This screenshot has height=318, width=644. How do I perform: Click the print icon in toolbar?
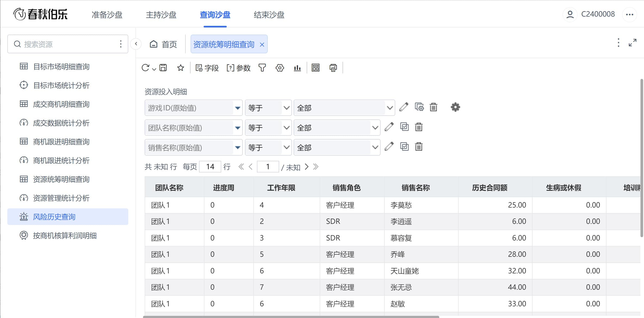333,68
